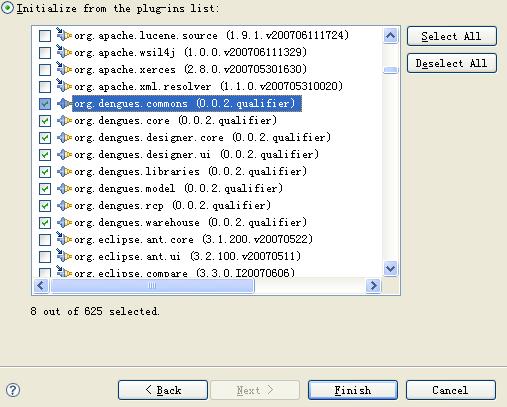Click the horizontal scrollbar right arrow
This screenshot has width=507, height=407.
(373, 286)
